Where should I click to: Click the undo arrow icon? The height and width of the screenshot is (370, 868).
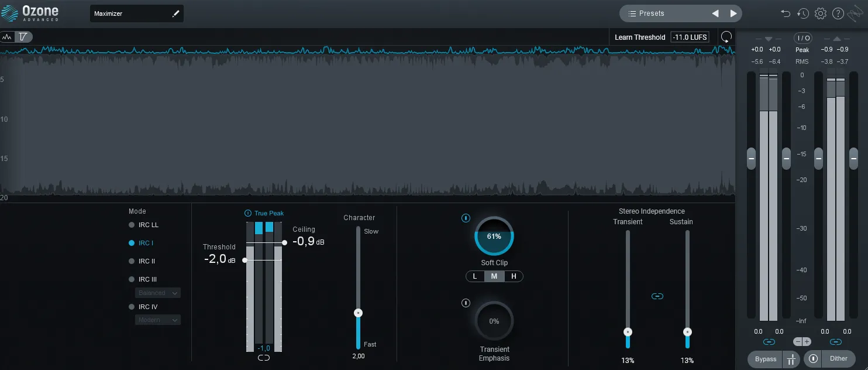coord(785,13)
